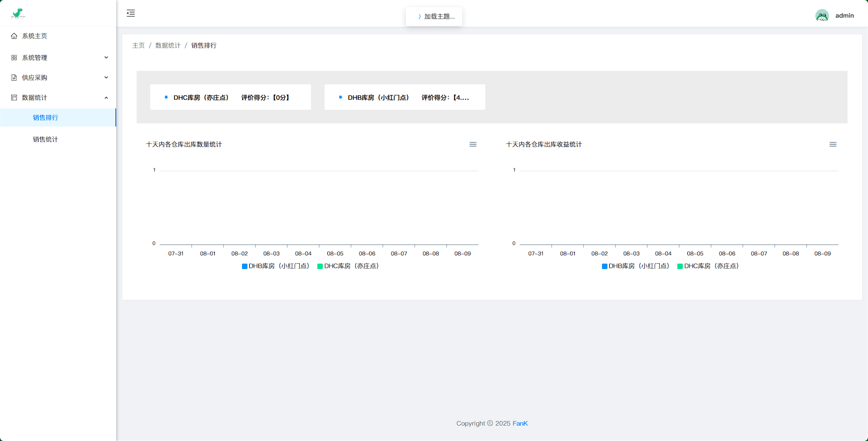
Task: Expand the 系统管理 submenu arrow
Action: click(106, 58)
